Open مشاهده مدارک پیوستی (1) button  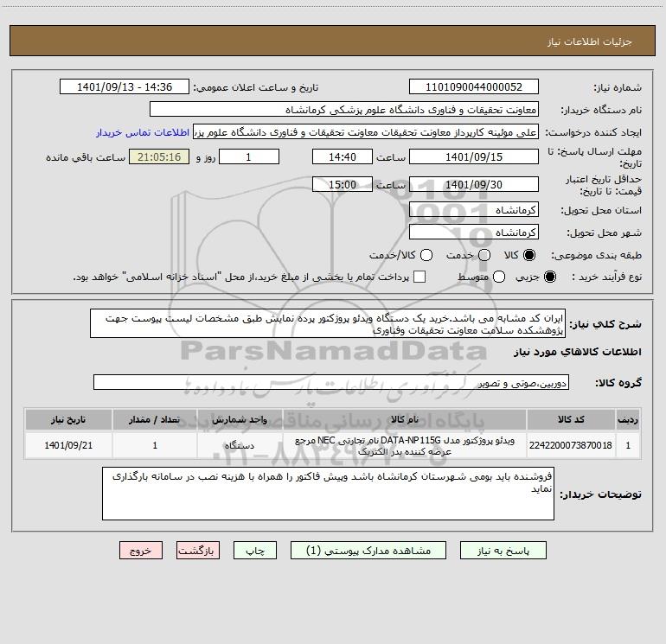(x=368, y=550)
